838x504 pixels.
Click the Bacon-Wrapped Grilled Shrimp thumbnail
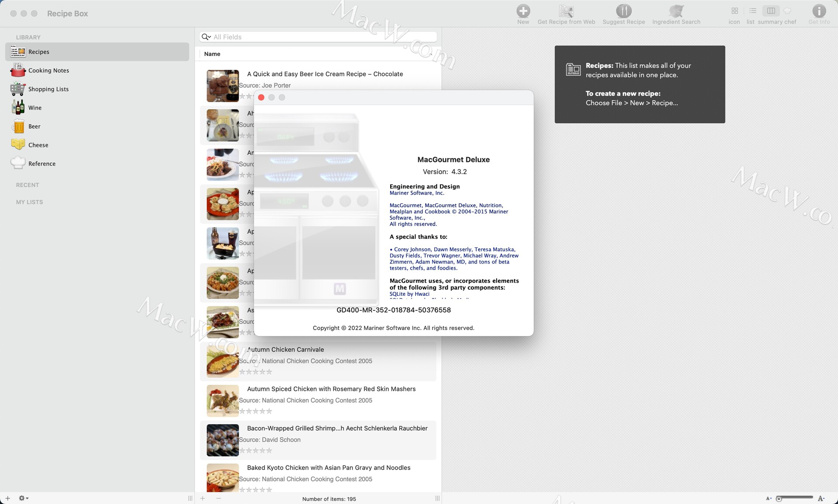click(223, 440)
